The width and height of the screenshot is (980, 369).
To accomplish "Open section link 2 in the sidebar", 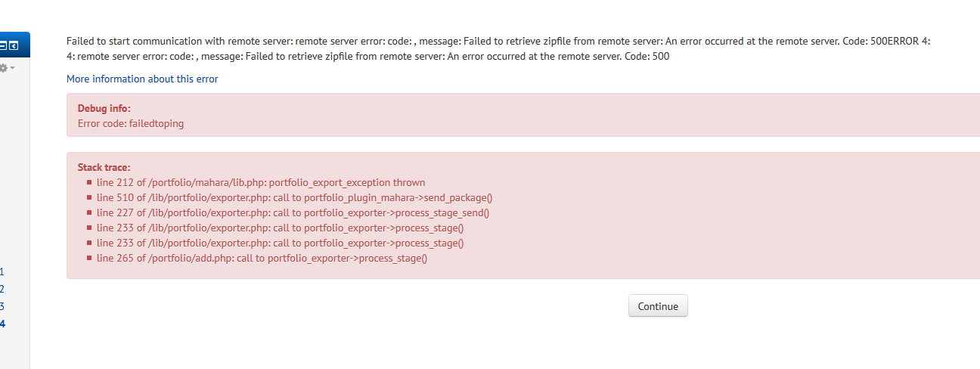I will click(x=2, y=289).
